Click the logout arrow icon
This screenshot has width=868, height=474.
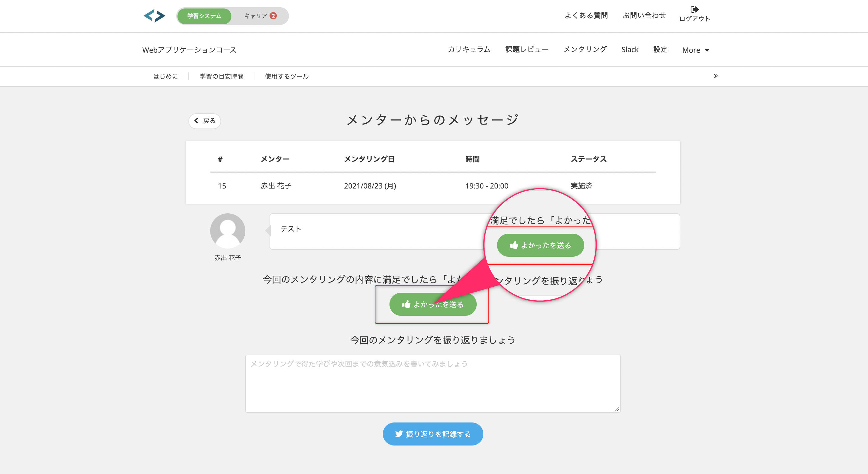[x=694, y=9]
